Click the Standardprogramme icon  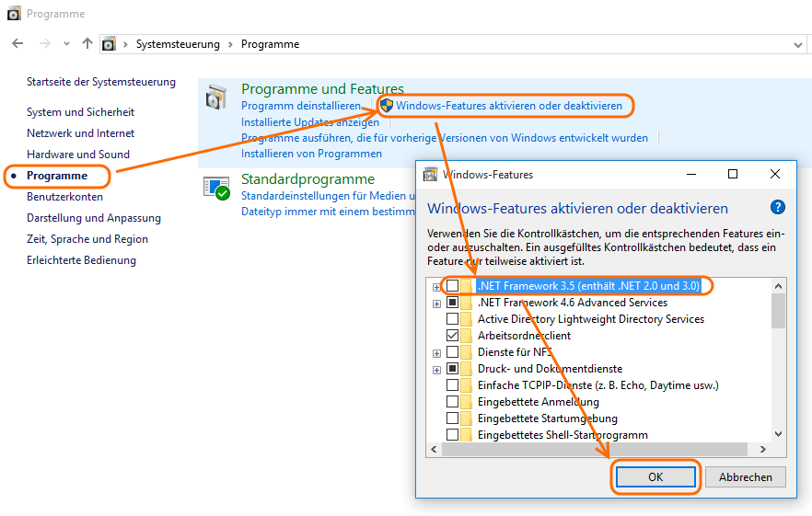point(216,188)
